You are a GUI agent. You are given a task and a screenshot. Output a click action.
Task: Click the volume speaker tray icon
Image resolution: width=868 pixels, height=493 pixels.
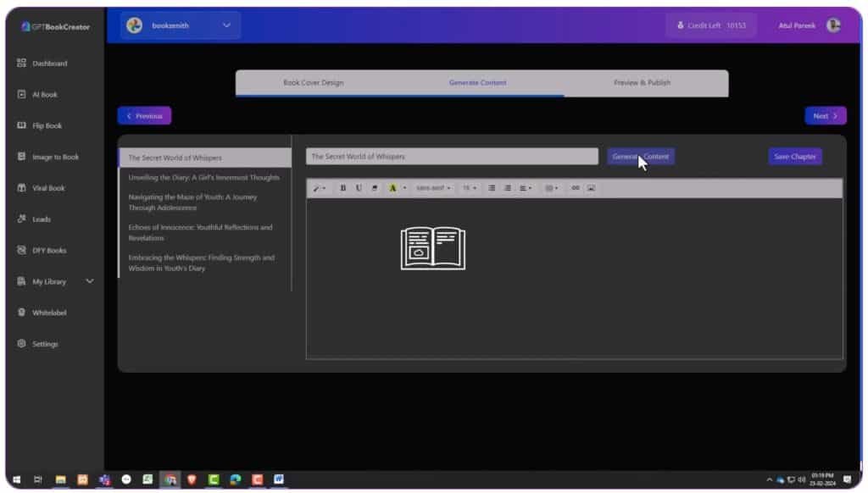(x=802, y=479)
